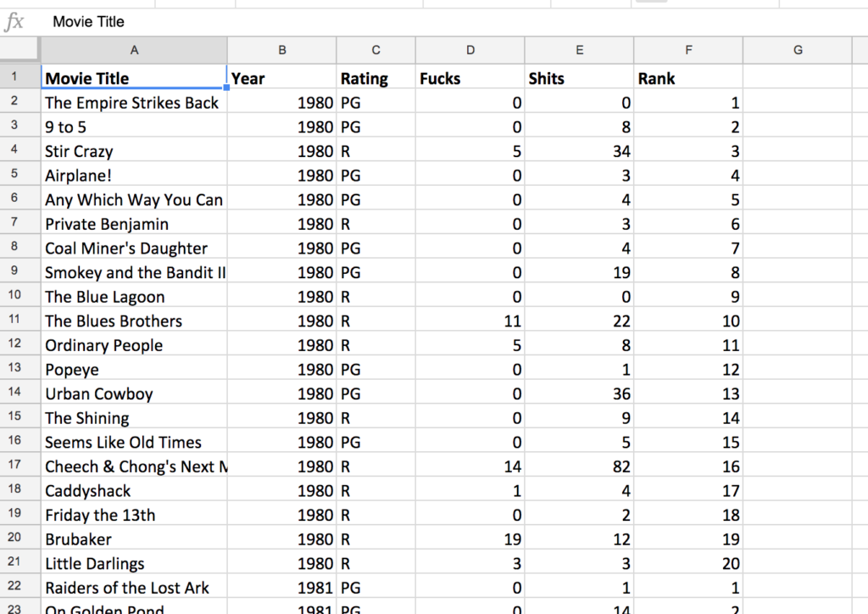
Task: Click rank 10 in The Blues Brothers row
Action: click(x=688, y=321)
